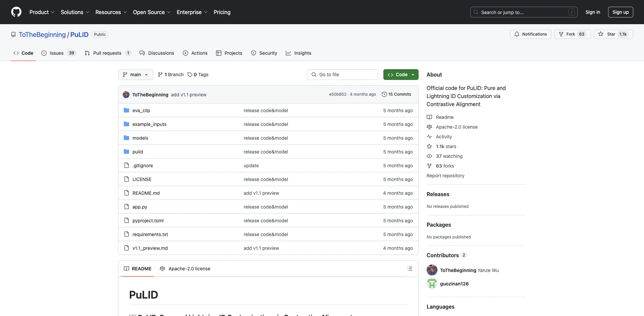The height and width of the screenshot is (316, 644).
Task: Click the activity pulse icon
Action: click(x=429, y=137)
